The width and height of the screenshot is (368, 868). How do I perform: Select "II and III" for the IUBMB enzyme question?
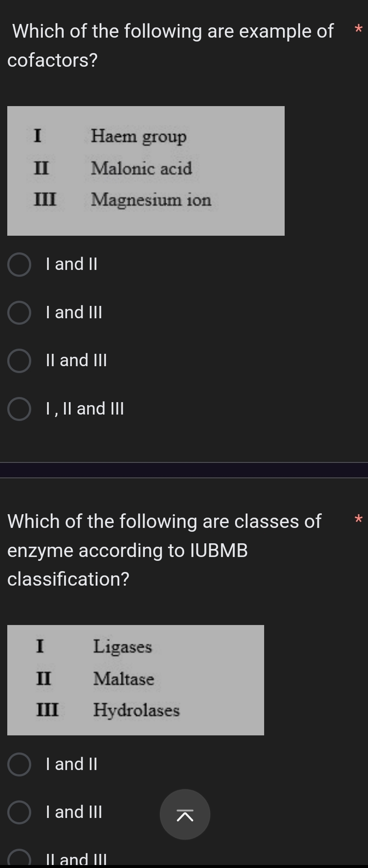(x=19, y=860)
